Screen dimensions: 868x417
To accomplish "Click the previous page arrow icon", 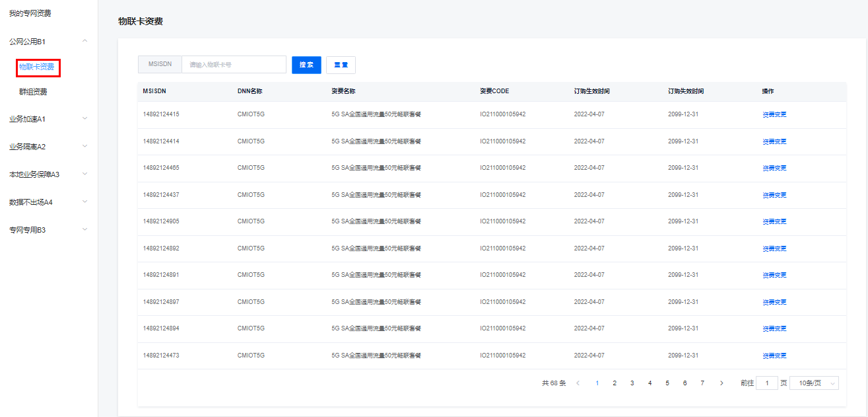I will [x=578, y=383].
